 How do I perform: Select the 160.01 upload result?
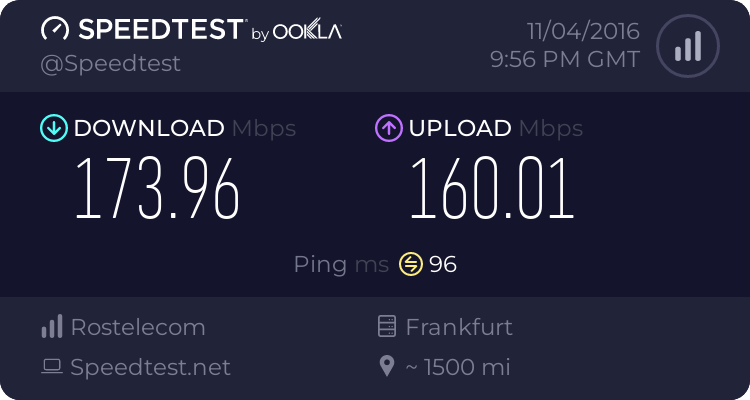492,190
